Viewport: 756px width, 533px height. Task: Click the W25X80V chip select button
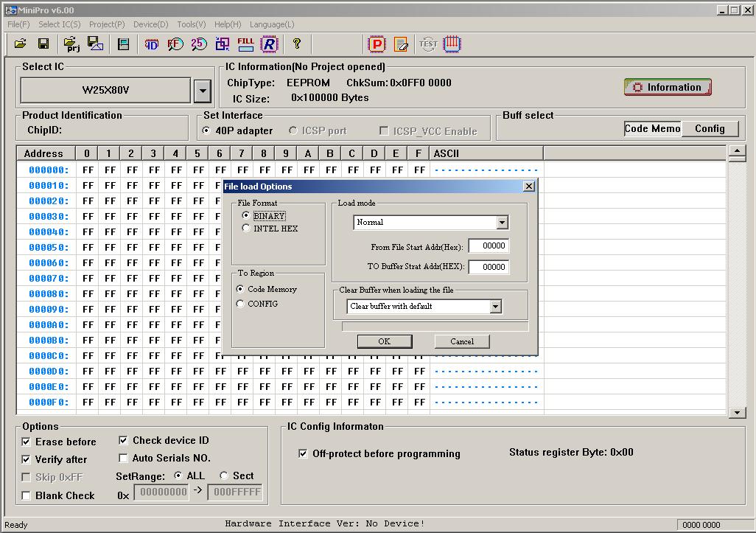tap(105, 90)
